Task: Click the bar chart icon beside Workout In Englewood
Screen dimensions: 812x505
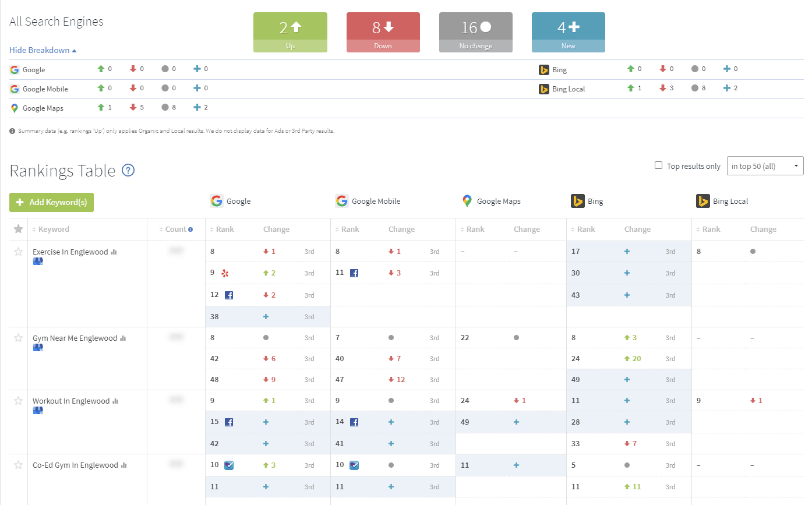Action: [x=115, y=401]
